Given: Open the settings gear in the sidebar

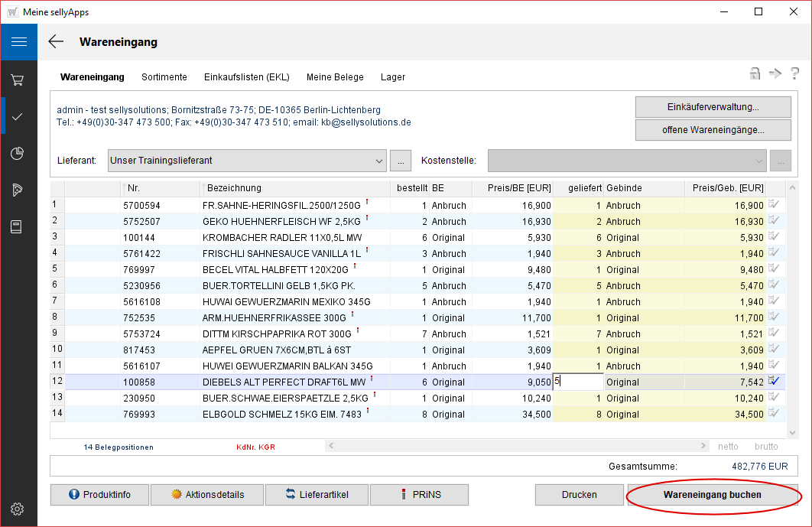Looking at the screenshot, I should 18,509.
